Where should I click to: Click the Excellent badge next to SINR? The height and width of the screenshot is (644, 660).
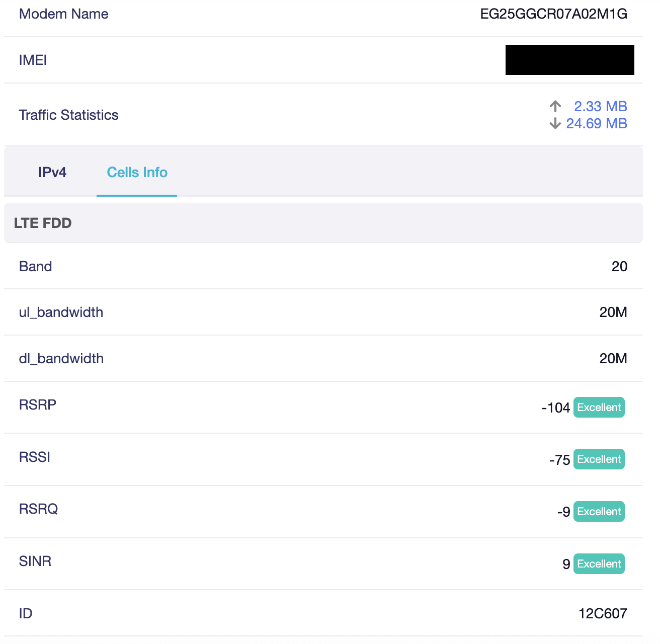pyautogui.click(x=599, y=564)
